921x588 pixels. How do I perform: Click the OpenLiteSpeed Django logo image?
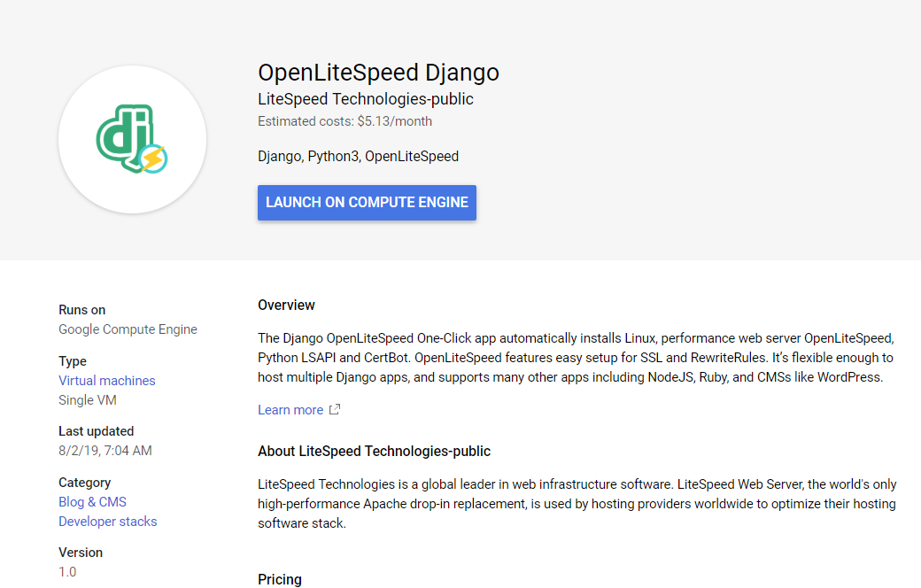click(x=132, y=139)
